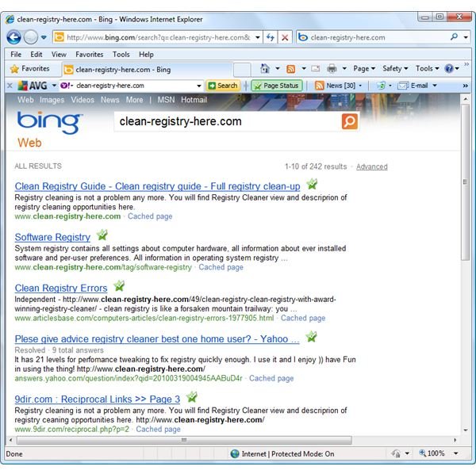Click the RSS feeds icon in command bar

click(290, 69)
